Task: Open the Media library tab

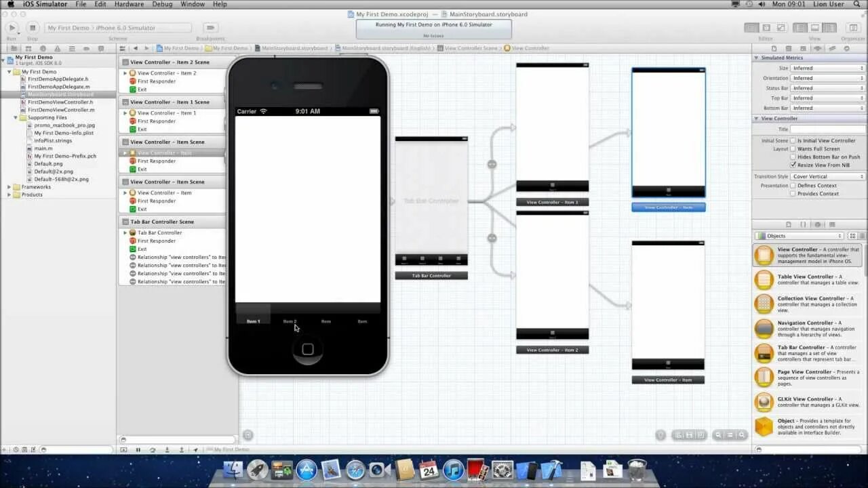Action: 832,224
